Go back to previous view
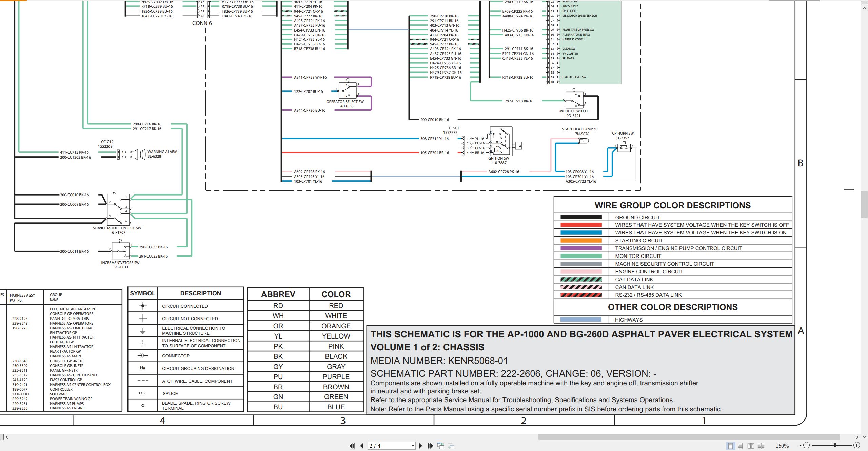868x451 pixels. [x=441, y=446]
